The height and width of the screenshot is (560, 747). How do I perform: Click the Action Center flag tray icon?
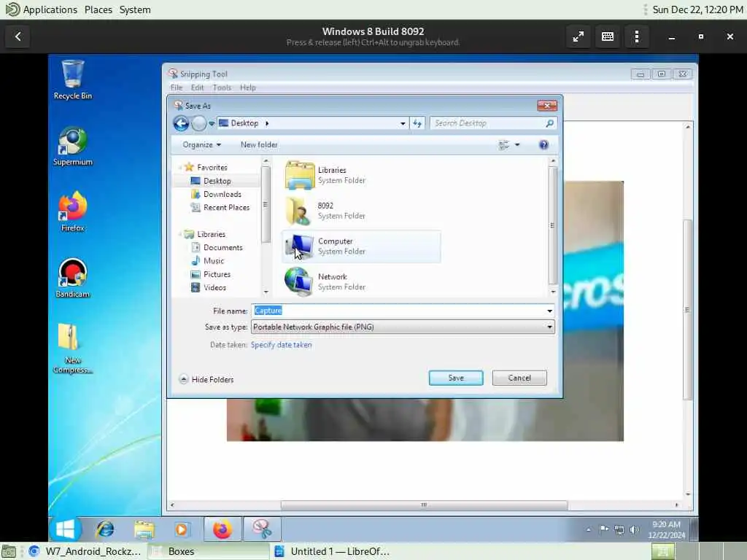click(x=603, y=529)
